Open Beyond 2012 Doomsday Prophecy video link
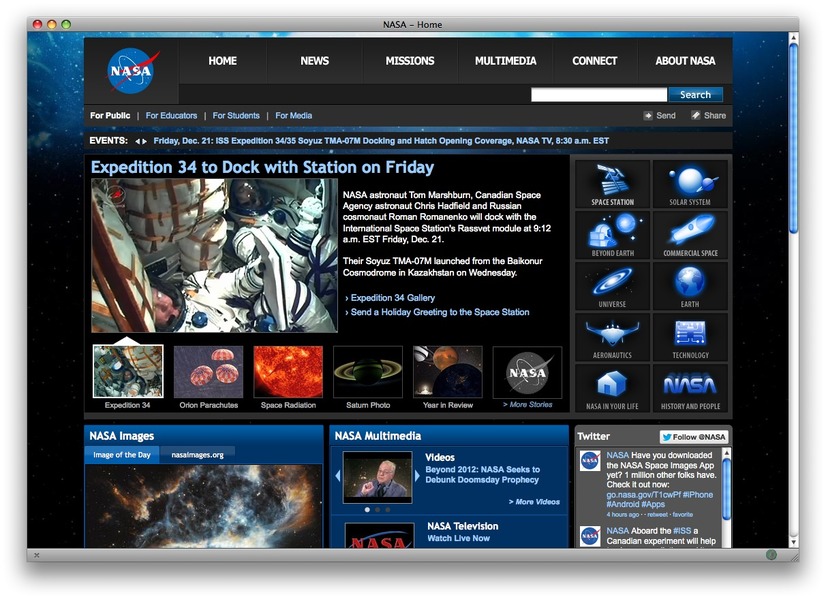The height and width of the screenshot is (599, 826). click(x=482, y=475)
